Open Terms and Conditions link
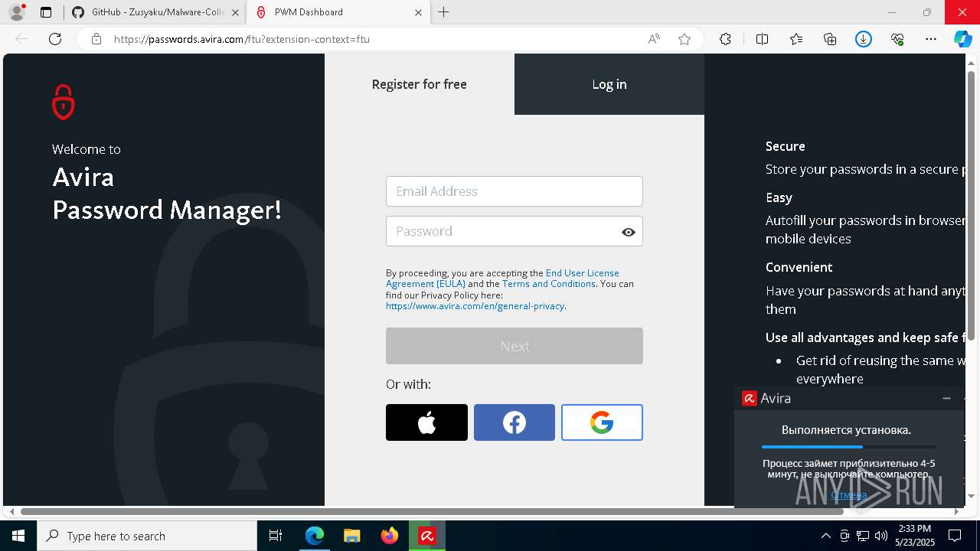The width and height of the screenshot is (980, 551). pos(549,284)
